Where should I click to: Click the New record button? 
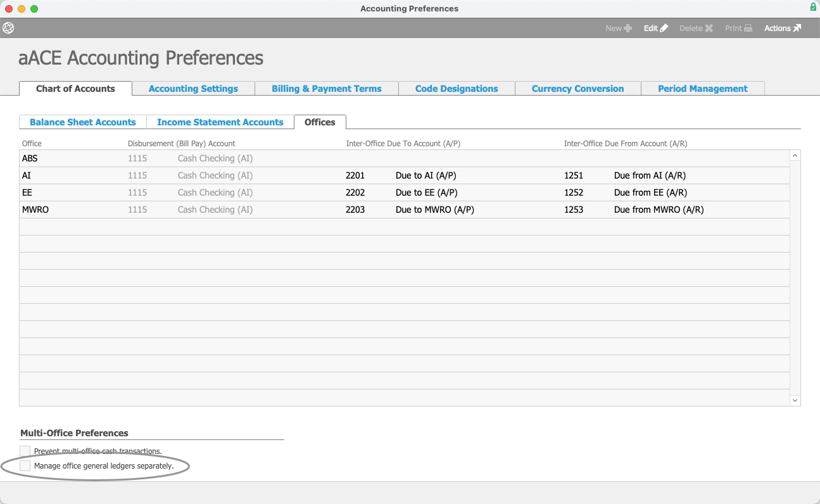click(x=619, y=28)
